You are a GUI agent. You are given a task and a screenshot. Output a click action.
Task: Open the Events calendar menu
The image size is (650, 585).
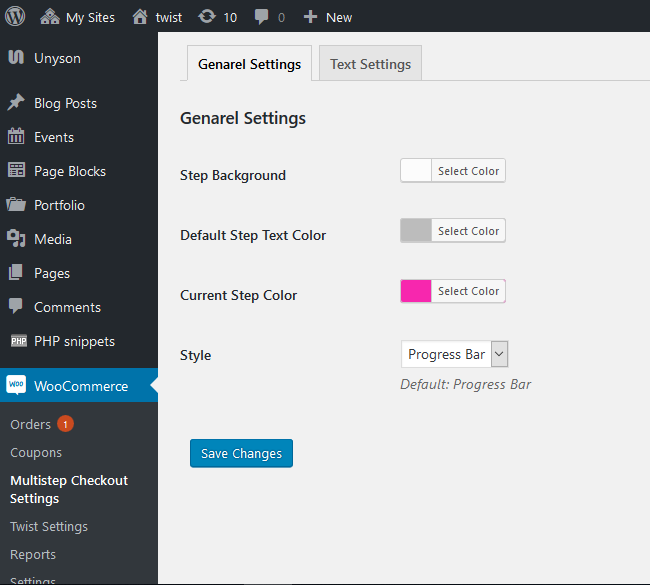tap(16, 137)
